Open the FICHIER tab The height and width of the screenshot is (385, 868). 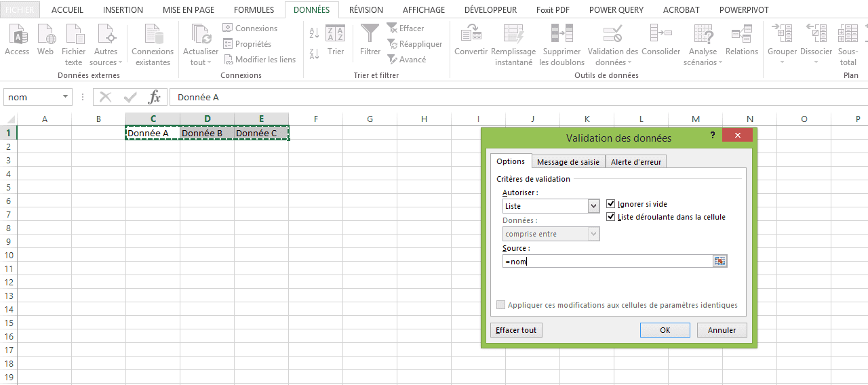pos(20,10)
